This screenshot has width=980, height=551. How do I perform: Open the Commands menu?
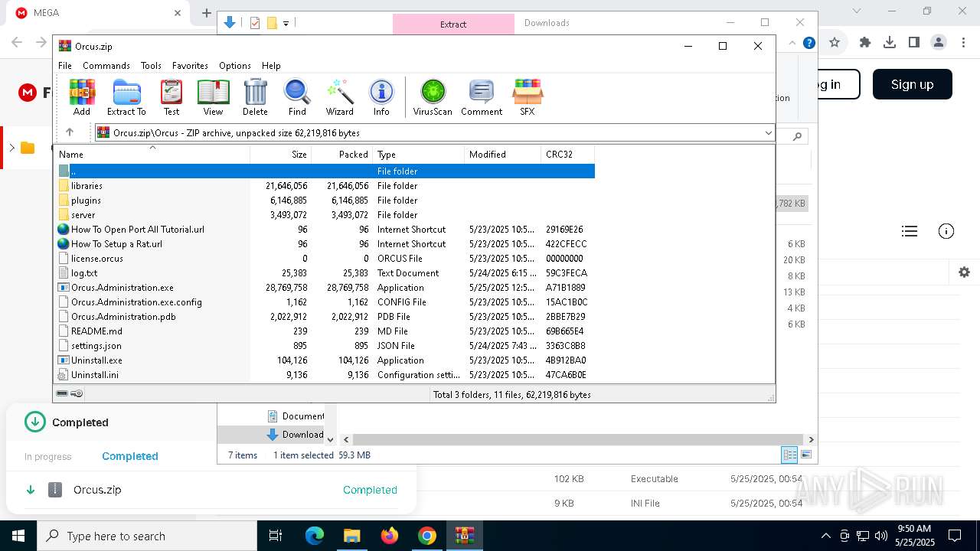tap(106, 66)
